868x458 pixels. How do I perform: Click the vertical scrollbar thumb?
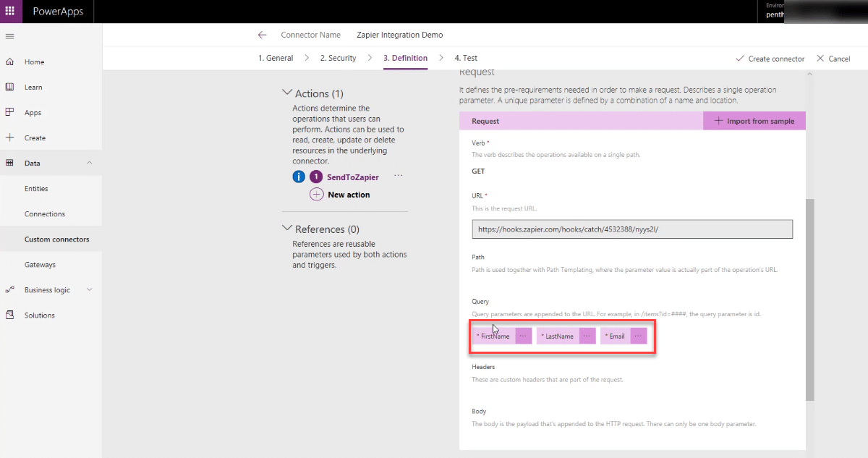(810, 300)
